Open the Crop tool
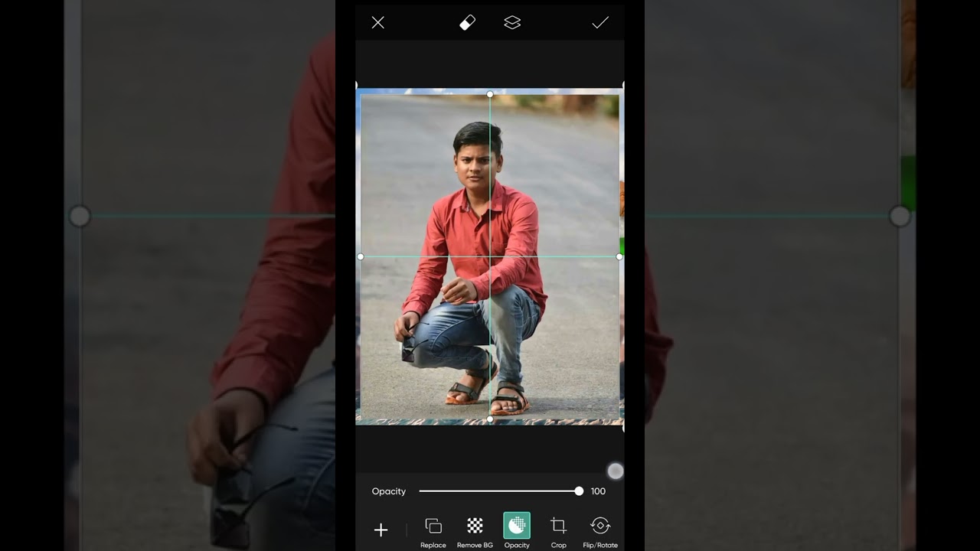 click(558, 532)
